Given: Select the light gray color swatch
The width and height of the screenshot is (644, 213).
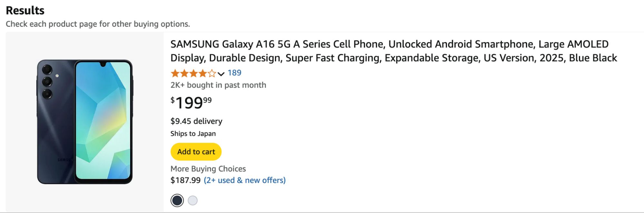Looking at the screenshot, I should (193, 200).
